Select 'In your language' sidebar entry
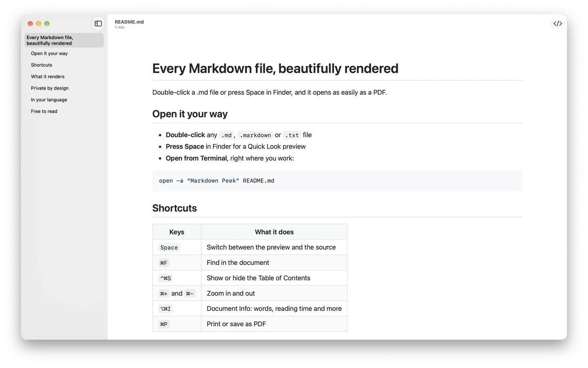This screenshot has width=588, height=368. pos(49,100)
